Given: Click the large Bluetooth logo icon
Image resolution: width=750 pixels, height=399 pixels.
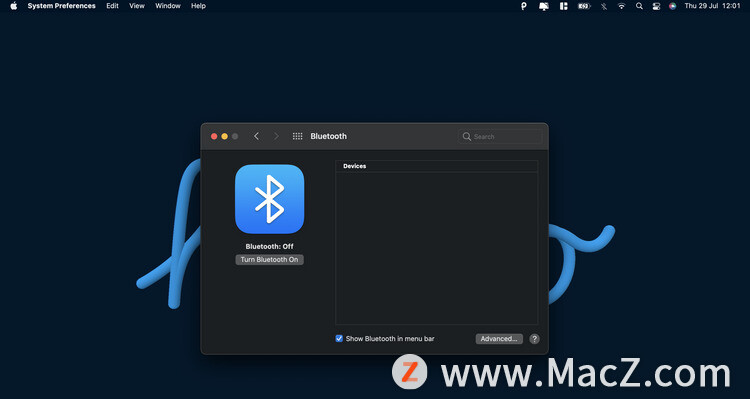Looking at the screenshot, I should pos(269,199).
